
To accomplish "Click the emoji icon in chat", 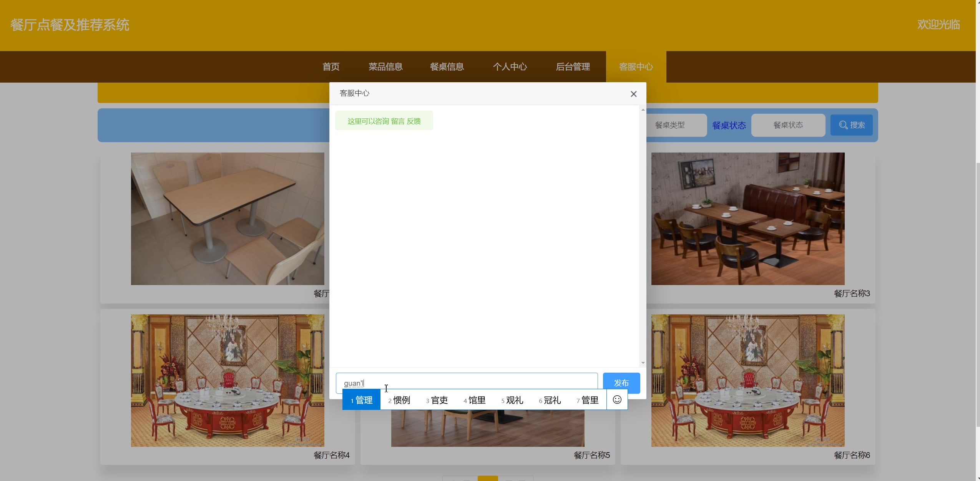I will click(x=617, y=399).
